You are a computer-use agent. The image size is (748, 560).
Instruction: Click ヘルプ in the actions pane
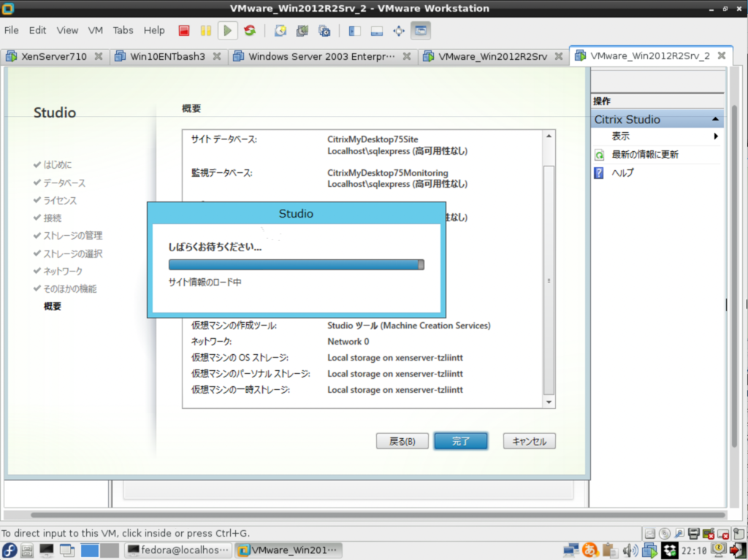(622, 173)
